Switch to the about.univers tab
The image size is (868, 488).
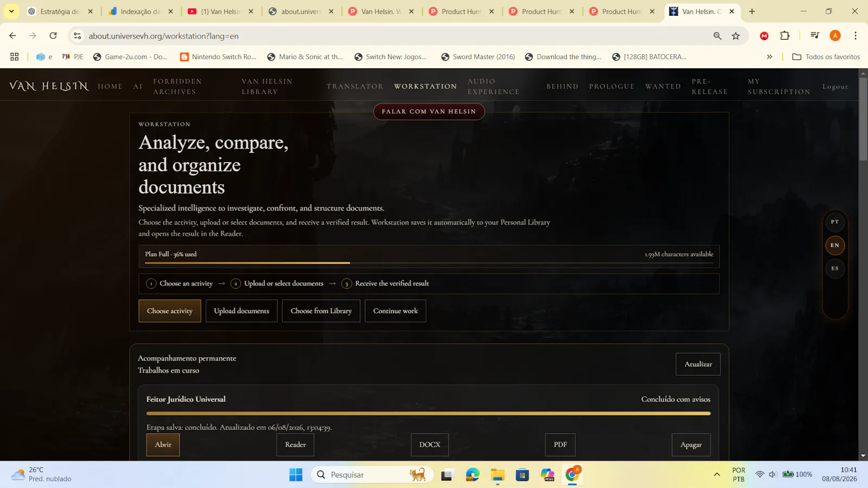click(301, 11)
